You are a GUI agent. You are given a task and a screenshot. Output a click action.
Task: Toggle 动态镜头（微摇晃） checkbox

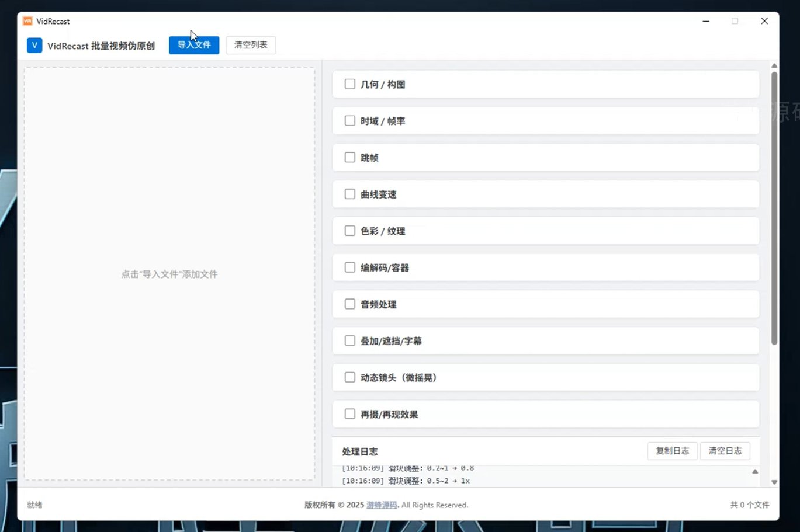[350, 377]
